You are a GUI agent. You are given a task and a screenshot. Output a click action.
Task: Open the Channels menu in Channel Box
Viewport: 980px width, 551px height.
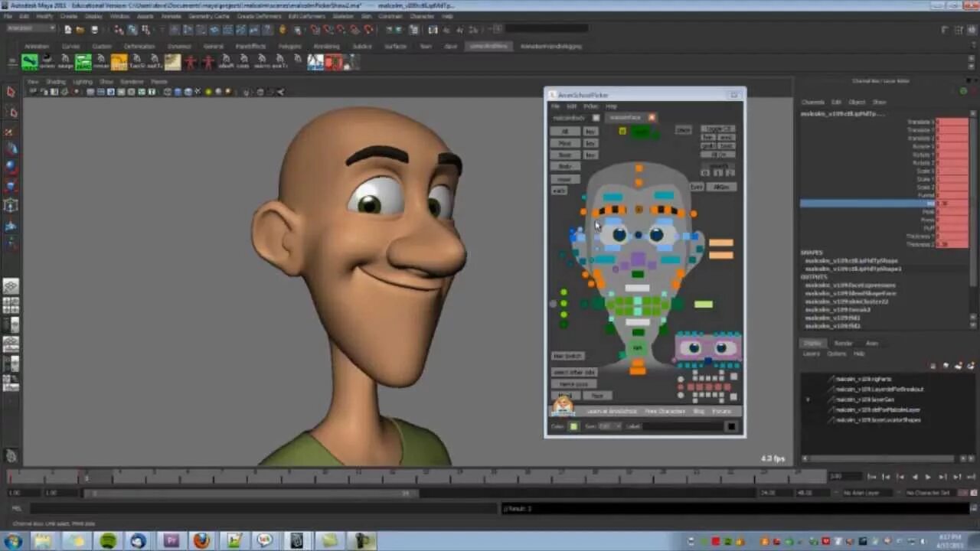pyautogui.click(x=812, y=102)
